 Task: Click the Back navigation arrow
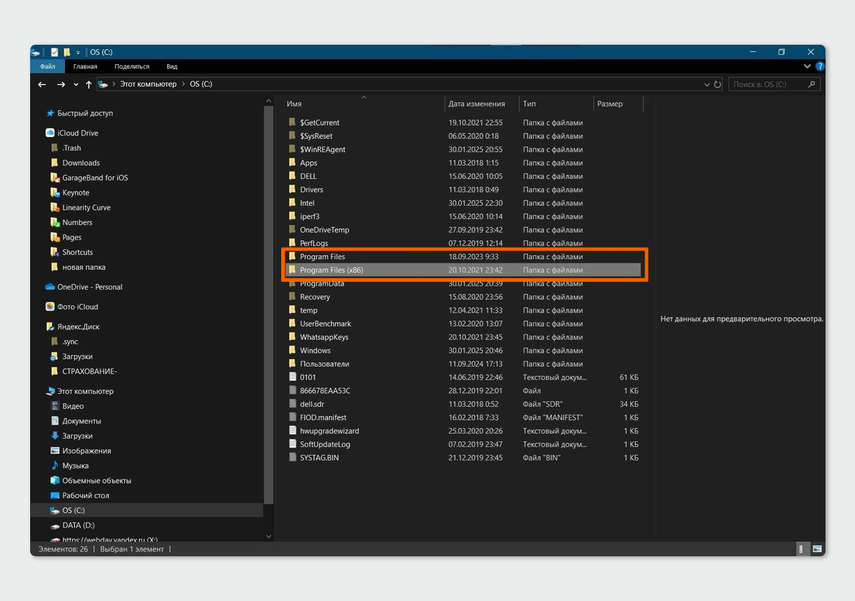coord(43,85)
